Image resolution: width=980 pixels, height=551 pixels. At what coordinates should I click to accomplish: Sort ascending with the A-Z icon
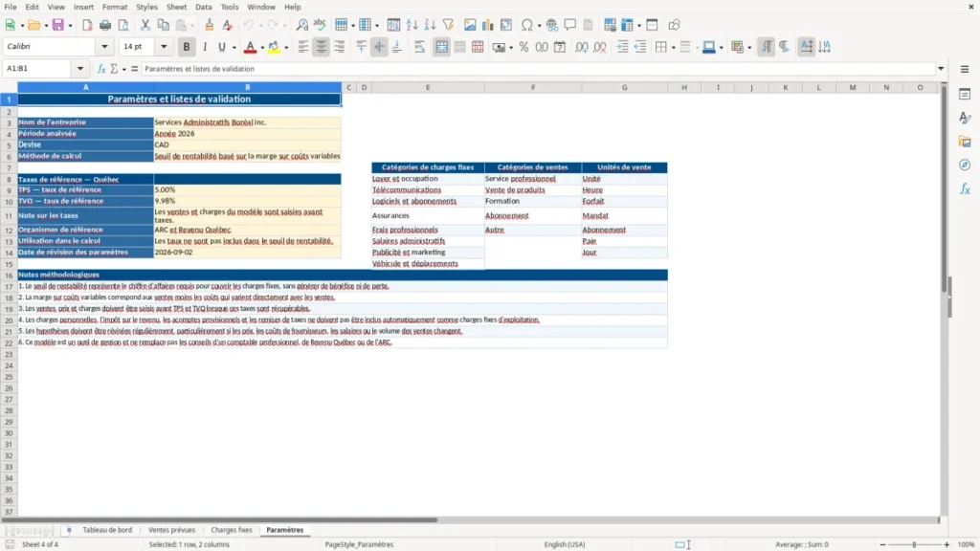point(412,25)
